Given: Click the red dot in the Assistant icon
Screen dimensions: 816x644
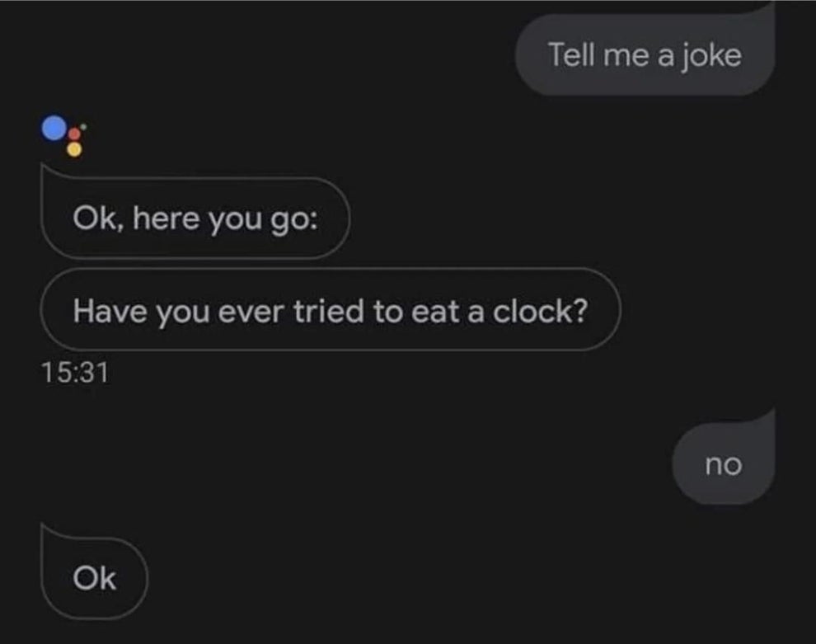Looking at the screenshot, I should click(x=74, y=134).
